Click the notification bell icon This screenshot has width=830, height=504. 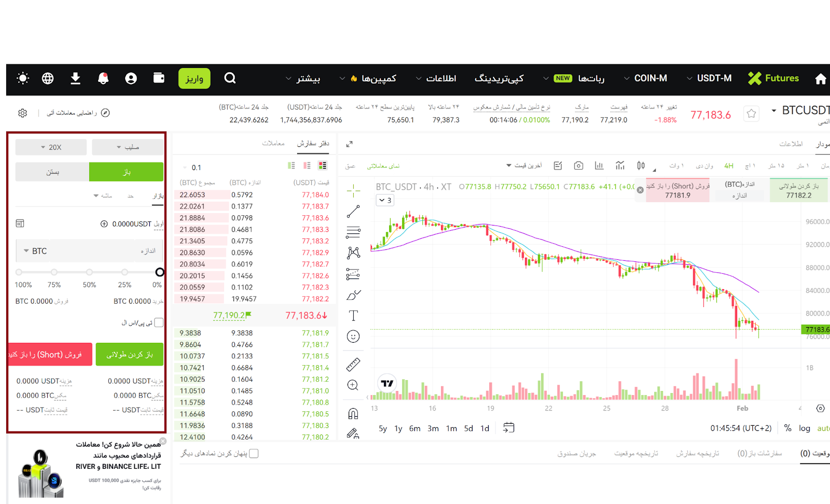(103, 78)
